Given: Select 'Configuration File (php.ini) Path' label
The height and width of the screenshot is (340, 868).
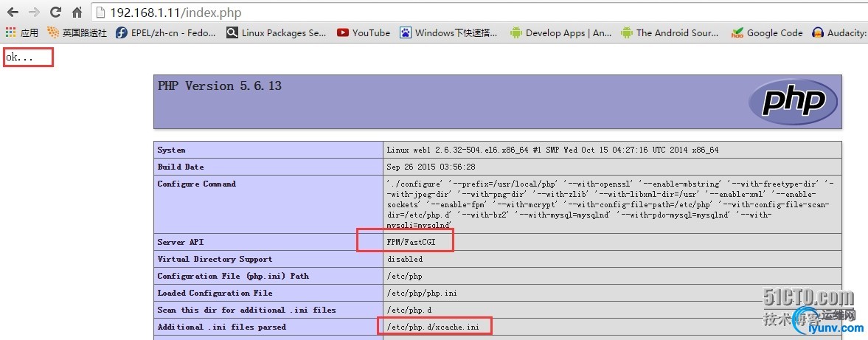Looking at the screenshot, I should tap(233, 277).
